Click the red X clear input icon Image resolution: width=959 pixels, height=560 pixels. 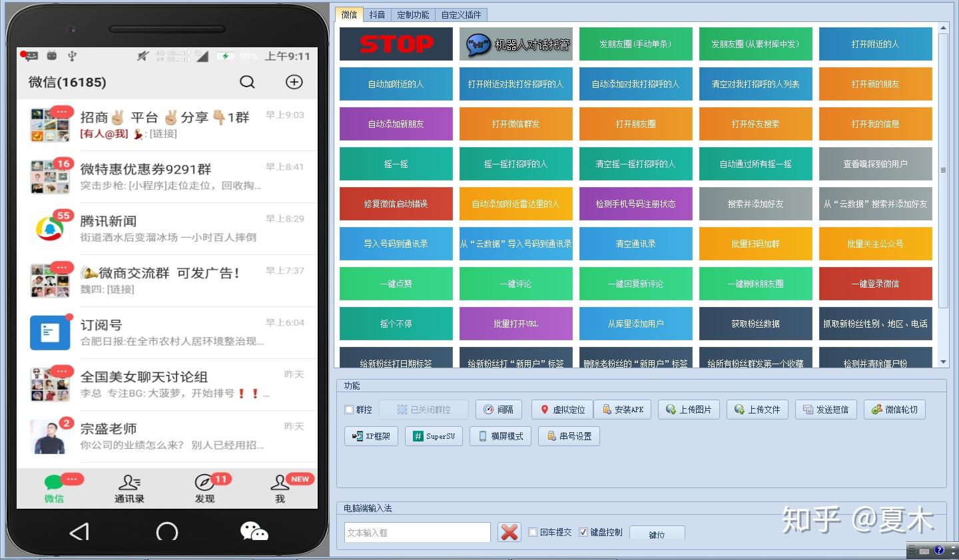[509, 532]
